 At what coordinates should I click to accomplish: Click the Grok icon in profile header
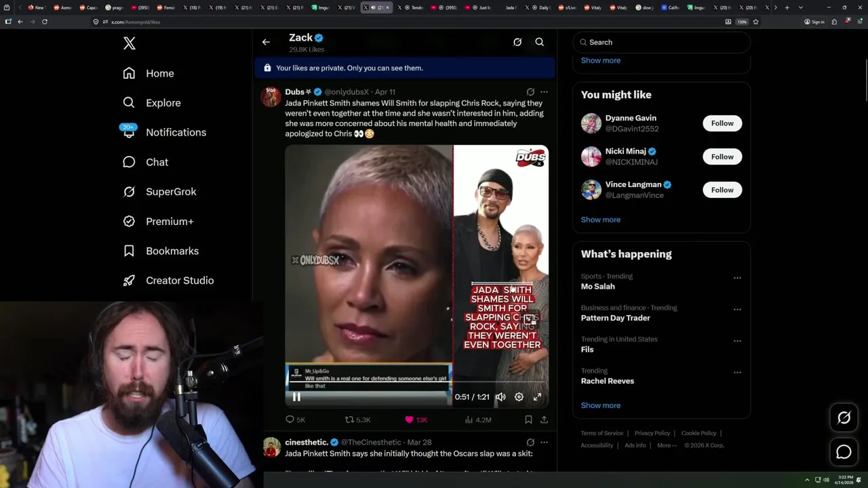(517, 42)
